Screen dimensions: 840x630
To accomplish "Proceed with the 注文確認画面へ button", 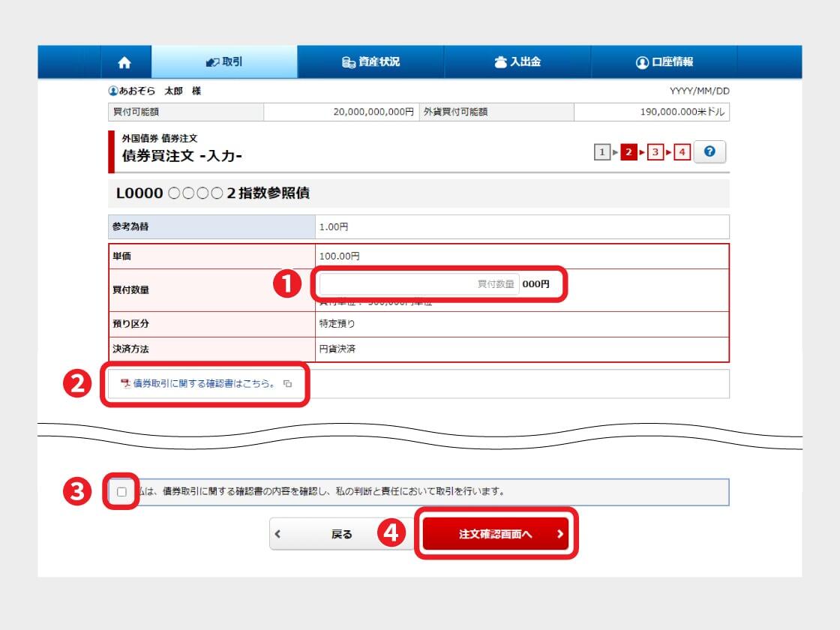I will point(496,534).
